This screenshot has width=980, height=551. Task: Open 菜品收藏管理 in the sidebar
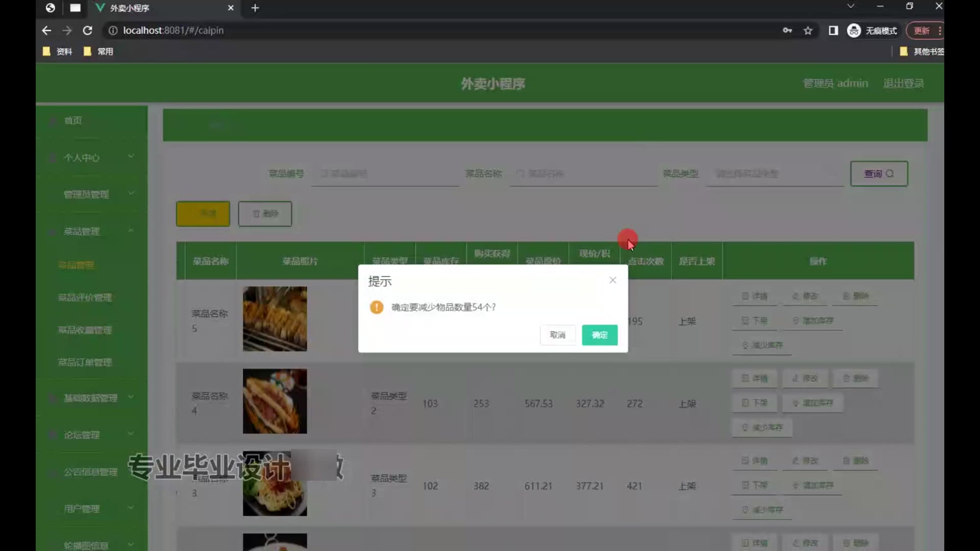click(x=85, y=330)
